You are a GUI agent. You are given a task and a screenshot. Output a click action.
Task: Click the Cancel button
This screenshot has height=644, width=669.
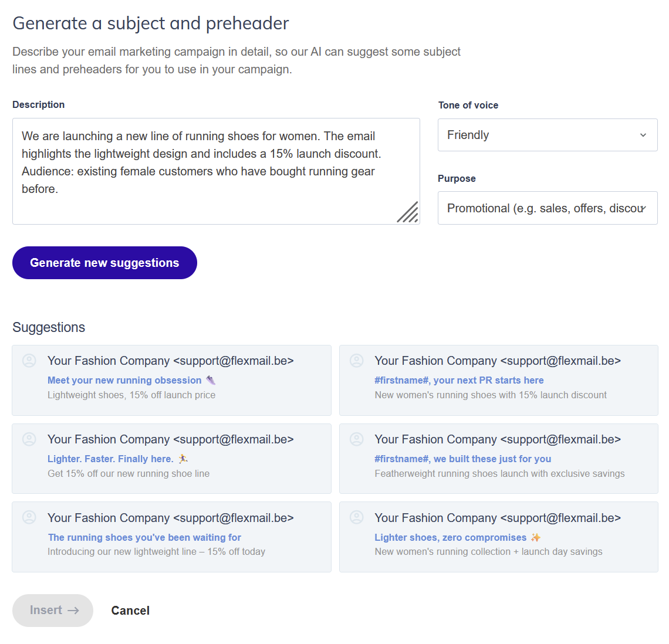[x=130, y=611]
